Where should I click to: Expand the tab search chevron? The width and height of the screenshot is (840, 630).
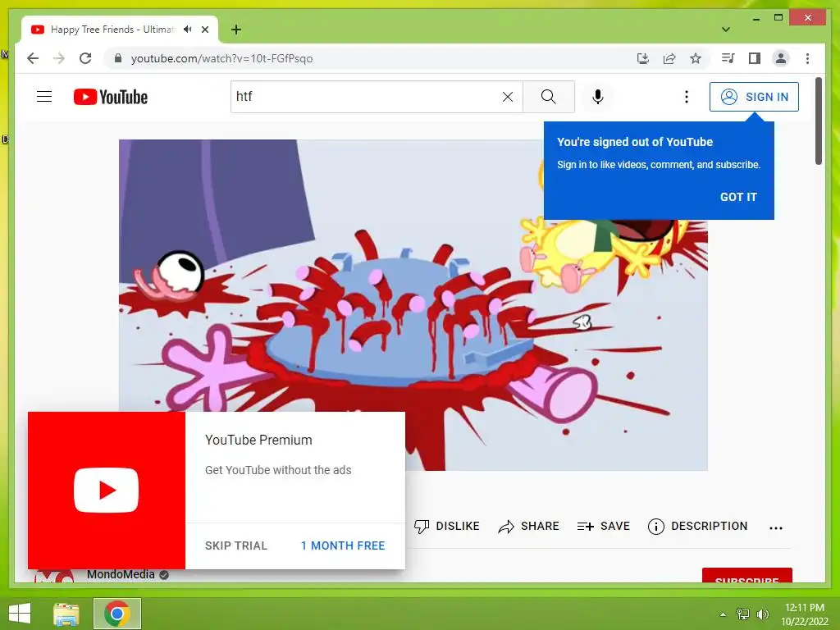coord(726,30)
